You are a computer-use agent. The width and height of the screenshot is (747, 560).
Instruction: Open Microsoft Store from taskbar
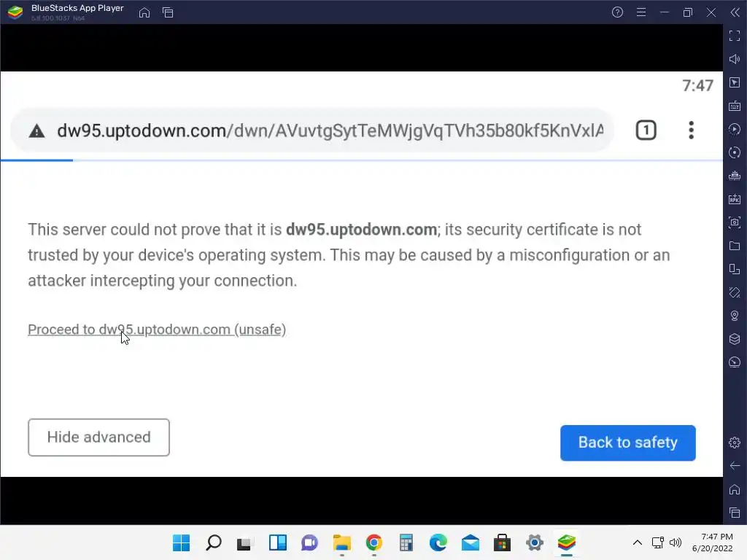[502, 542]
